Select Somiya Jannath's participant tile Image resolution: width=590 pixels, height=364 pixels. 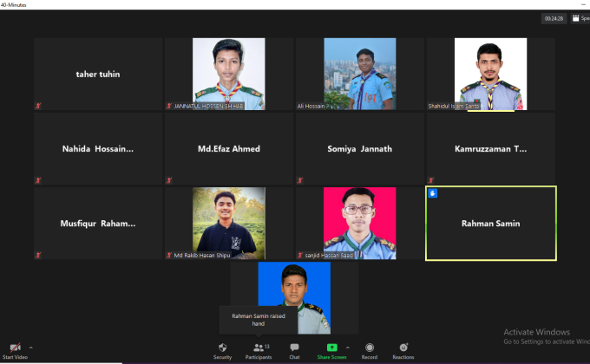(x=359, y=148)
